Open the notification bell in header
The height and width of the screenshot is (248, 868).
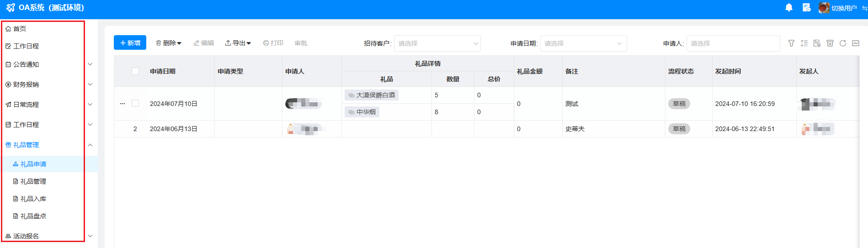[x=788, y=8]
